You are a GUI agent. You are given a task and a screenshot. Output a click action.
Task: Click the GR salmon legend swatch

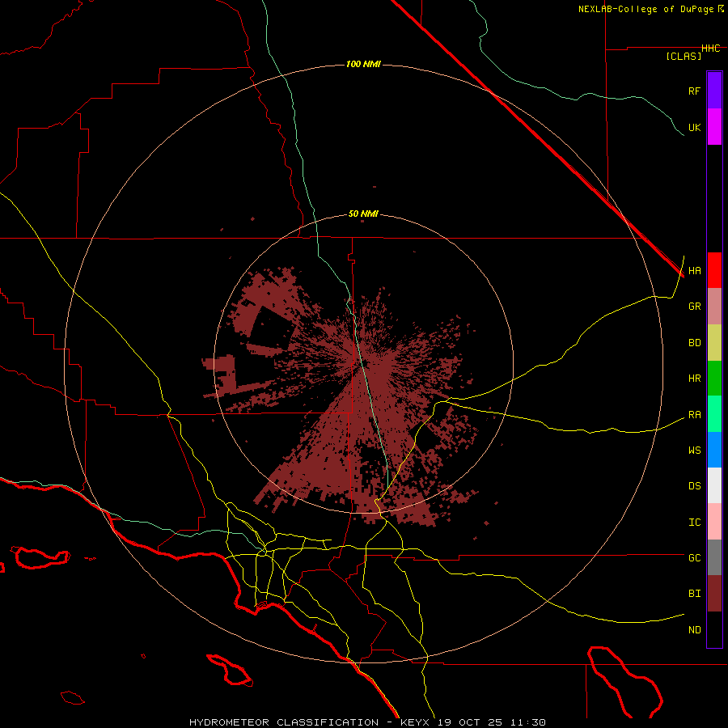tap(714, 307)
